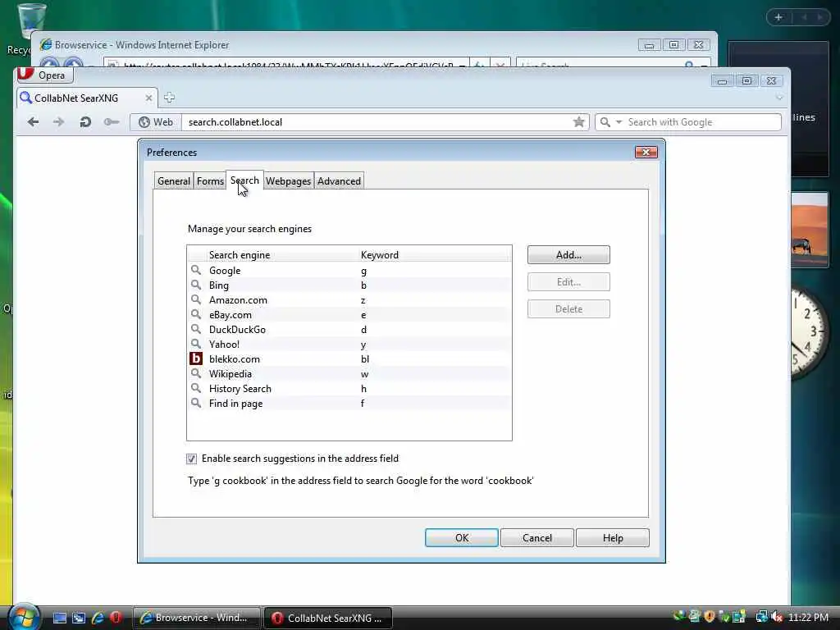Click the Web globe badge in address bar

coord(156,122)
